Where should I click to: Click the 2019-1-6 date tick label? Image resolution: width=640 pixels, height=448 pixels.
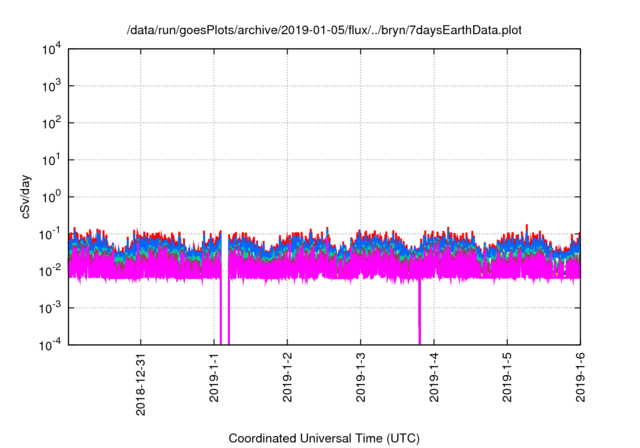(580, 378)
